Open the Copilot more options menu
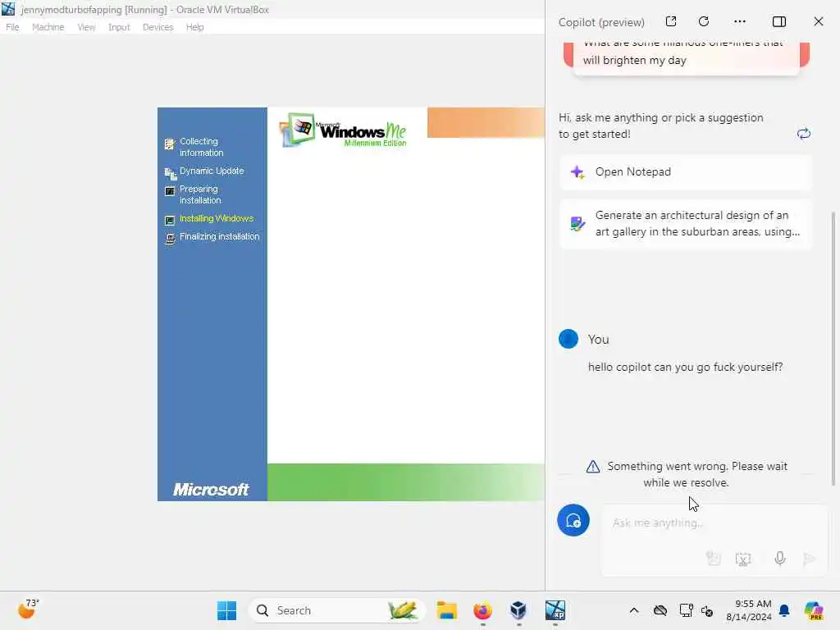 pyautogui.click(x=740, y=21)
